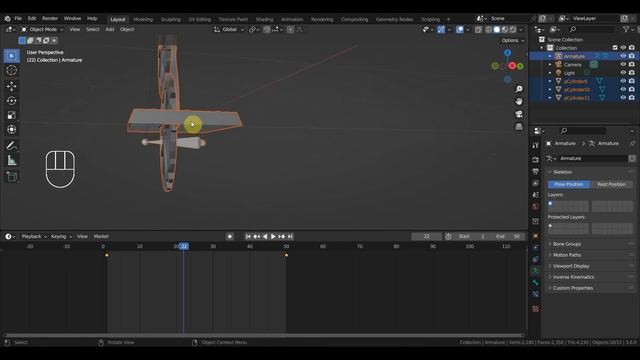640x360 pixels.
Task: Switch to the Animation workspace tab
Action: pyautogui.click(x=292, y=19)
